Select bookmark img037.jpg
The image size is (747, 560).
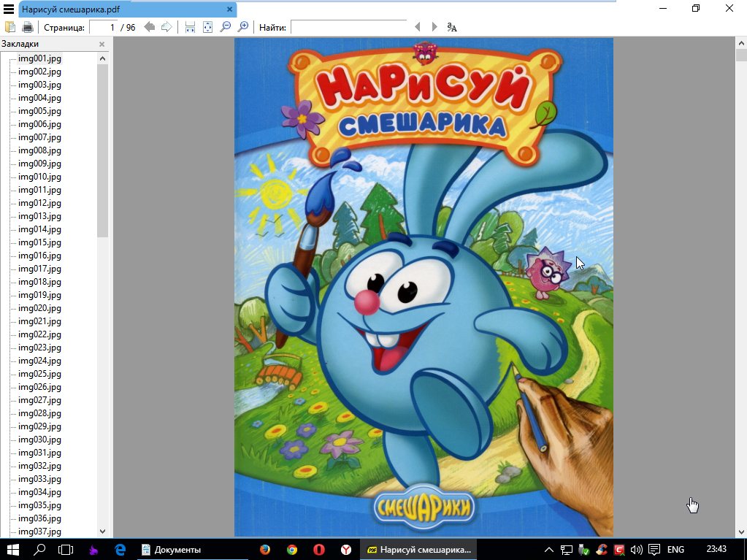coord(39,532)
